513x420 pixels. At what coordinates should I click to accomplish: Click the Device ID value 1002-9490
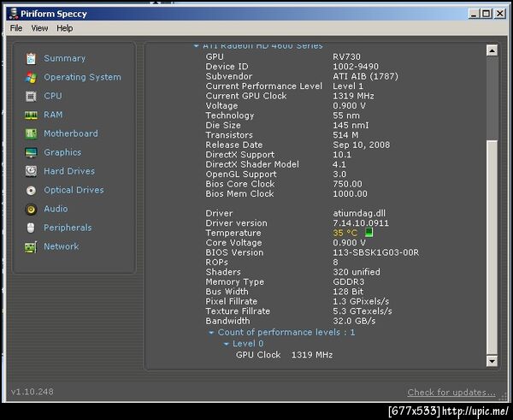coord(356,67)
